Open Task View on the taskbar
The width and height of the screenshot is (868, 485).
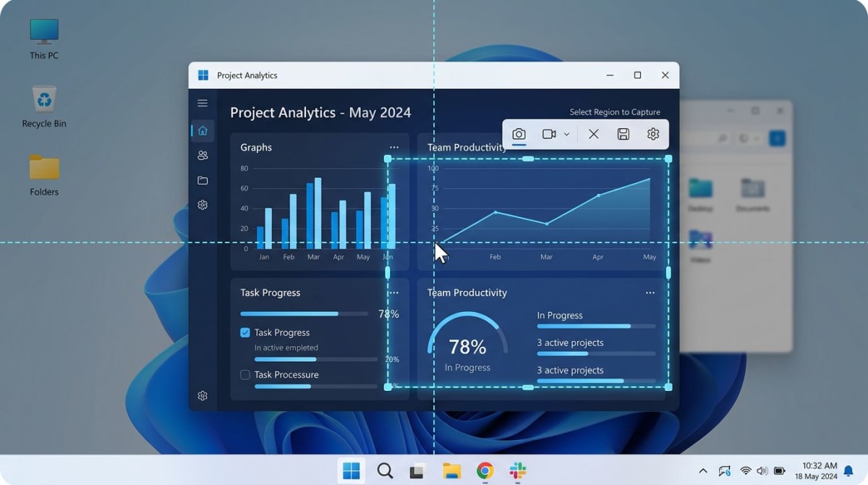tap(417, 471)
